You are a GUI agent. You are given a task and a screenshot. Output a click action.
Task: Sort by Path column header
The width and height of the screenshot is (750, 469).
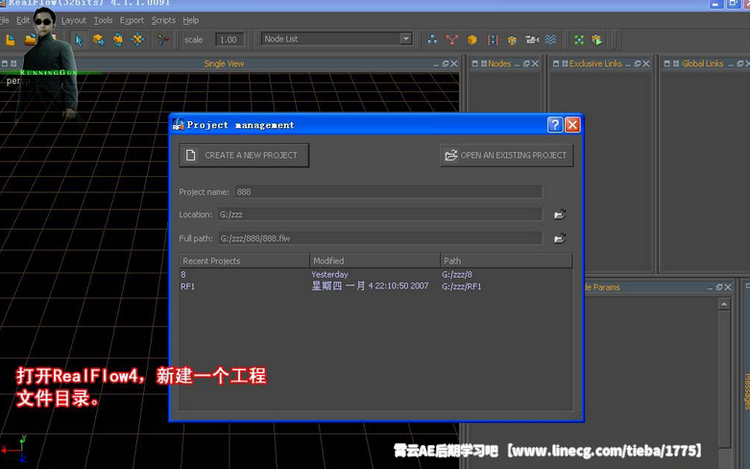(506, 261)
